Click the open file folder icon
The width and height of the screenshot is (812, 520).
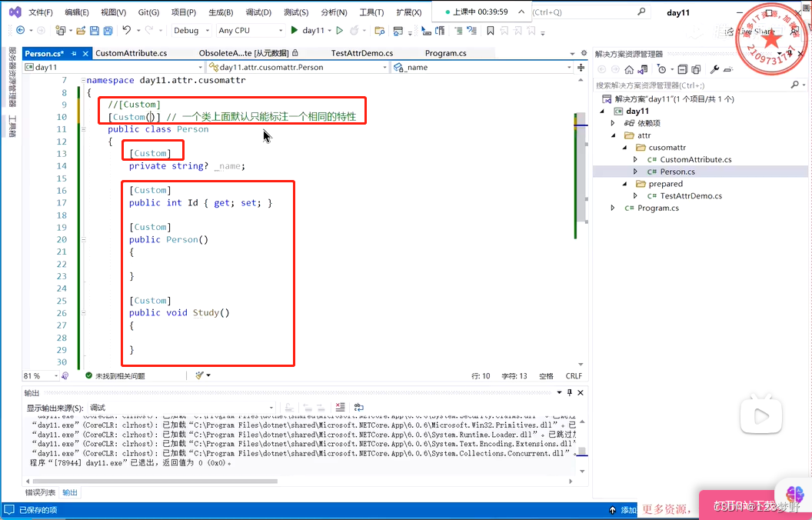tap(81, 31)
